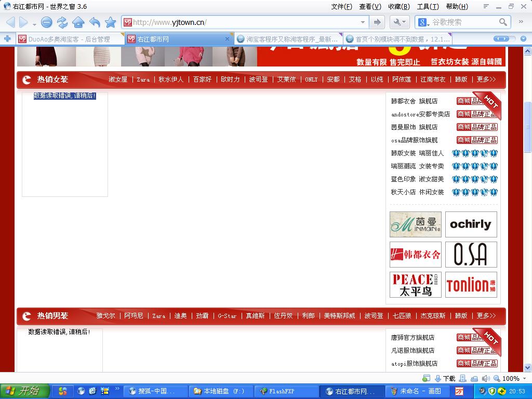
Task: Open ONLY link in 热销女装 bar
Action: (311, 79)
